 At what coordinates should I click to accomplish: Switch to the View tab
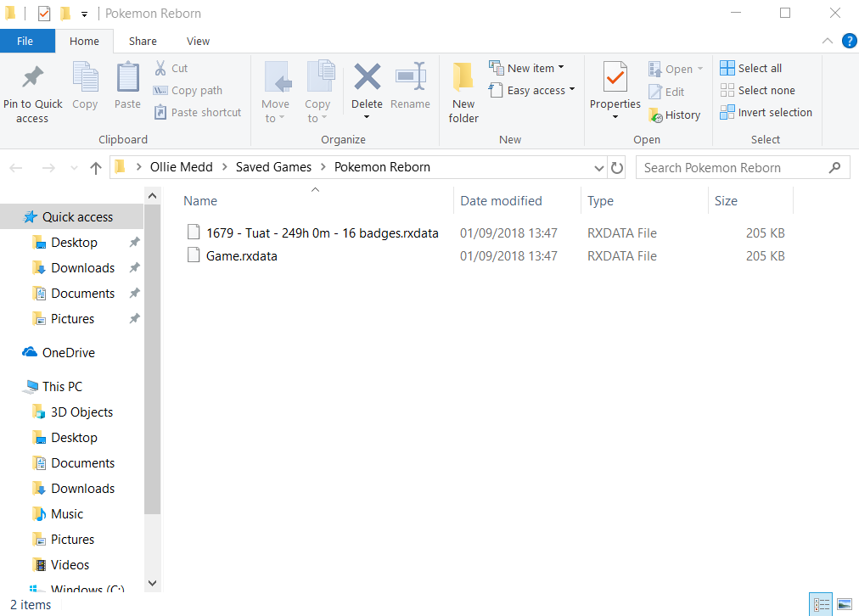pos(198,41)
